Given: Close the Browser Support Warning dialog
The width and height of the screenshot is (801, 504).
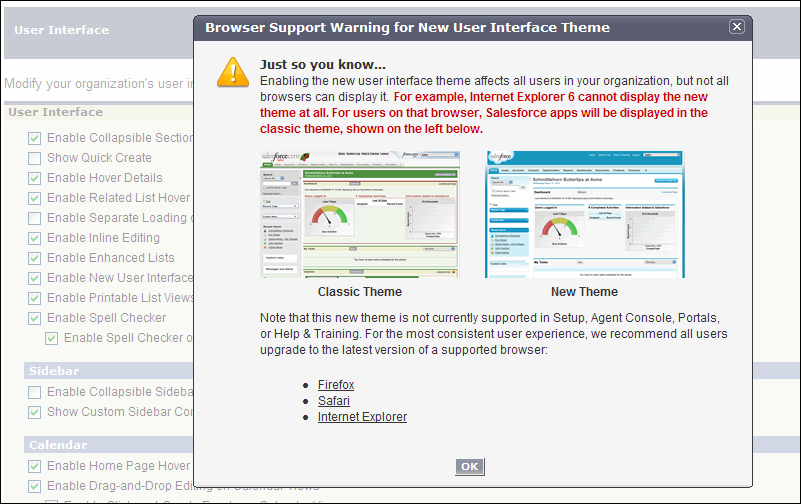Looking at the screenshot, I should click(737, 27).
